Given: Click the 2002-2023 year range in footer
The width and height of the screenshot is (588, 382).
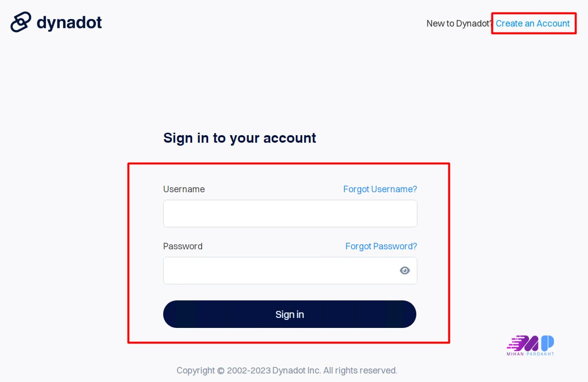Looking at the screenshot, I should coord(249,371).
